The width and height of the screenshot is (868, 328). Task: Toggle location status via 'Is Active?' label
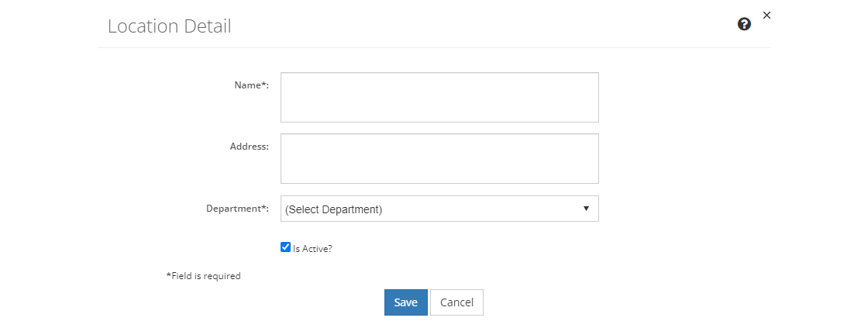tap(312, 249)
